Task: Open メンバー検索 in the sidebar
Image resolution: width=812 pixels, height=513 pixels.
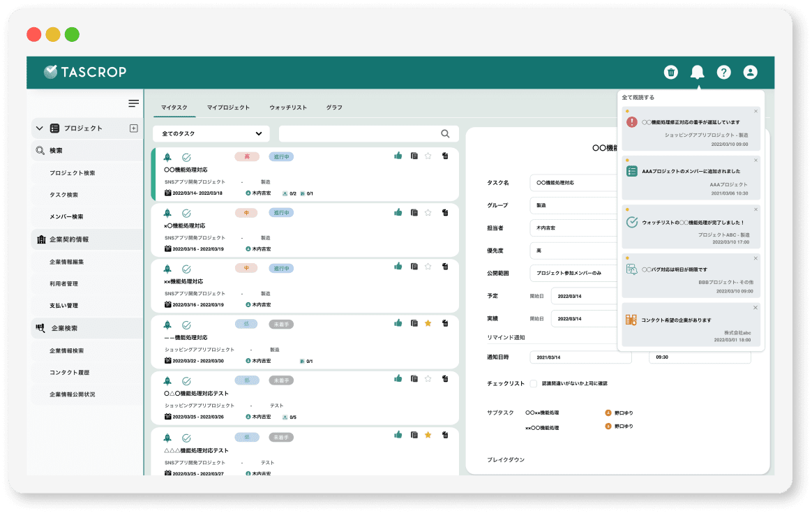Action: click(66, 217)
